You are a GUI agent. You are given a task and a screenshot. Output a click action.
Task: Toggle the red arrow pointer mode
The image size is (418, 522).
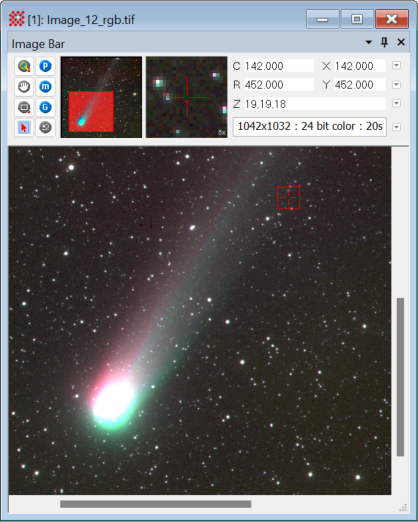(x=24, y=127)
